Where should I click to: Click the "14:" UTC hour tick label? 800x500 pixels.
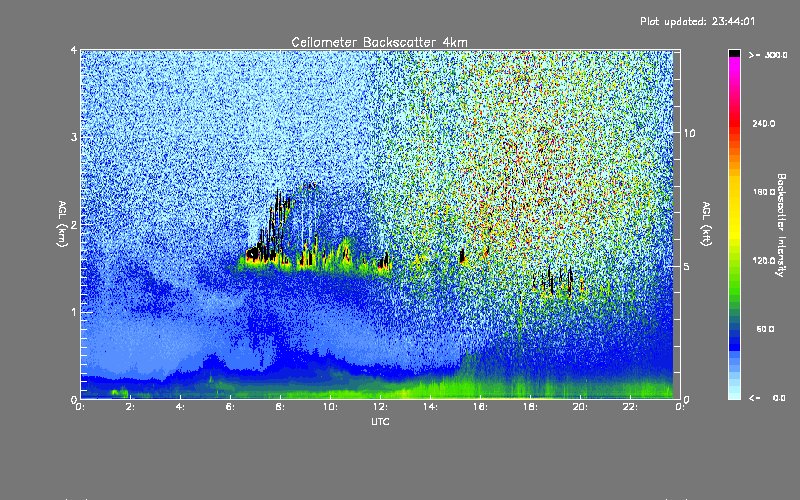click(430, 407)
